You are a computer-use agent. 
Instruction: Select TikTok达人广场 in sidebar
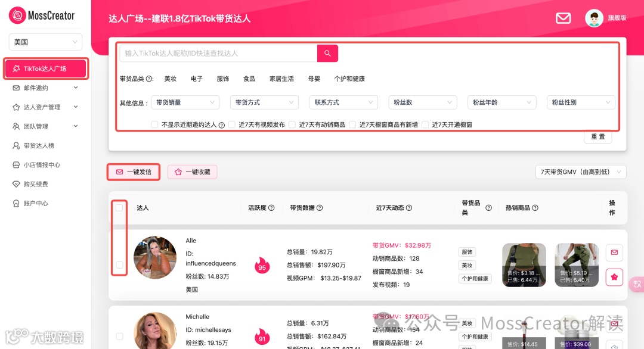(x=45, y=68)
